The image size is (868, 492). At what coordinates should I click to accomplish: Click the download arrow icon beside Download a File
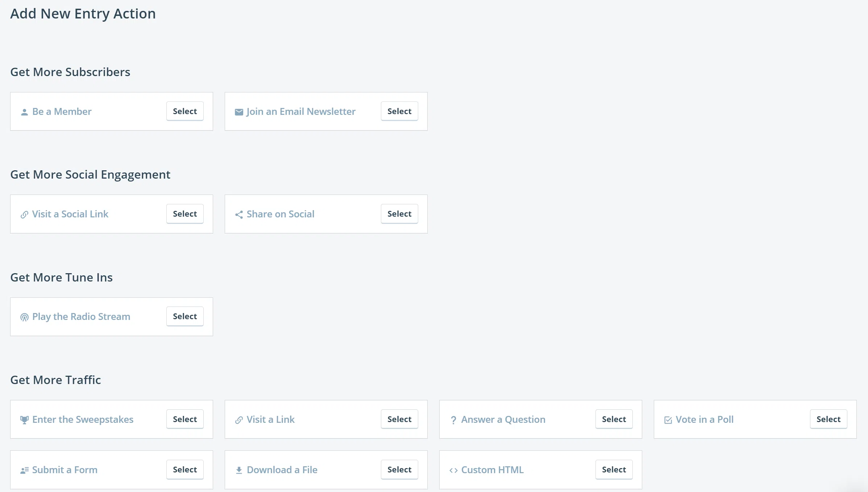(x=239, y=470)
